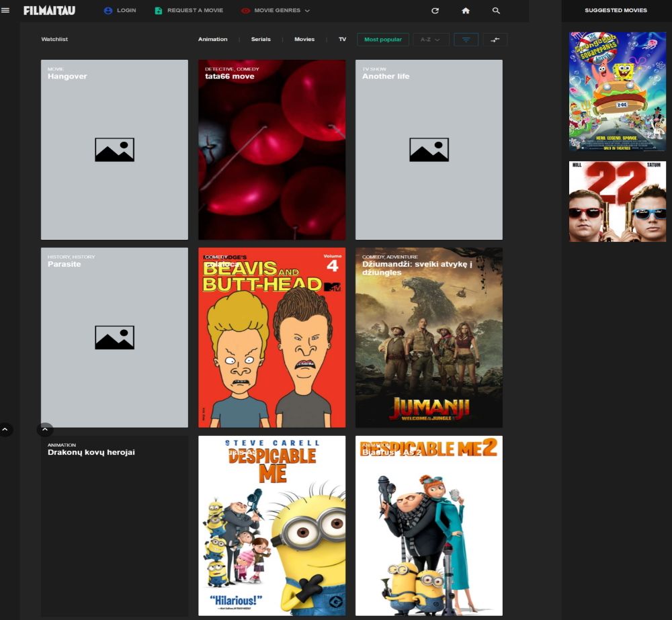Screen dimensions: 672x620
Task: Open the Movie Genres menu label
Action: tap(277, 10)
